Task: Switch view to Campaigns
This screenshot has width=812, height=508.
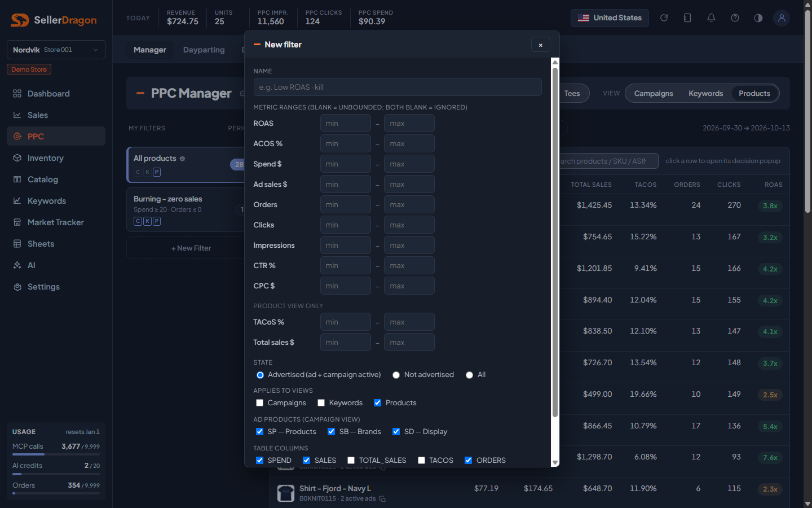Action: tap(654, 94)
